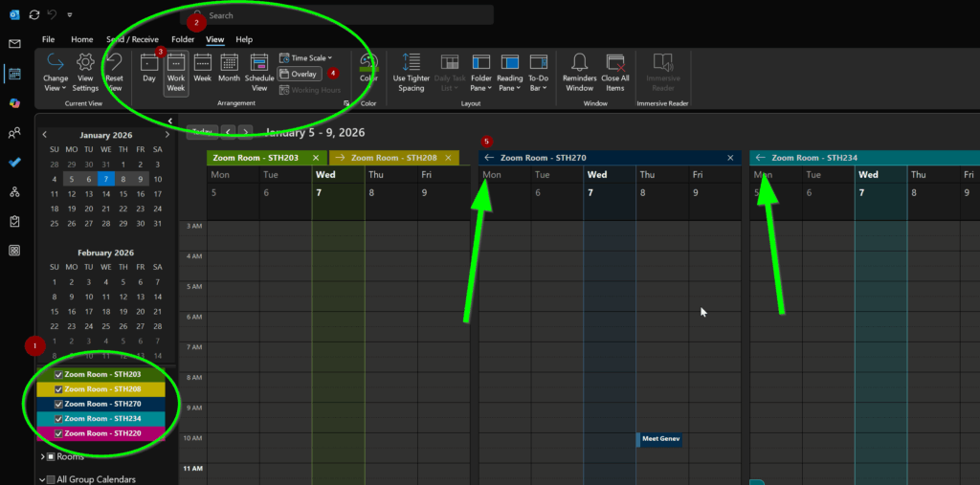This screenshot has width=980, height=485.
Task: Toggle Zoom Room - STH270 checkbox
Action: click(x=58, y=404)
